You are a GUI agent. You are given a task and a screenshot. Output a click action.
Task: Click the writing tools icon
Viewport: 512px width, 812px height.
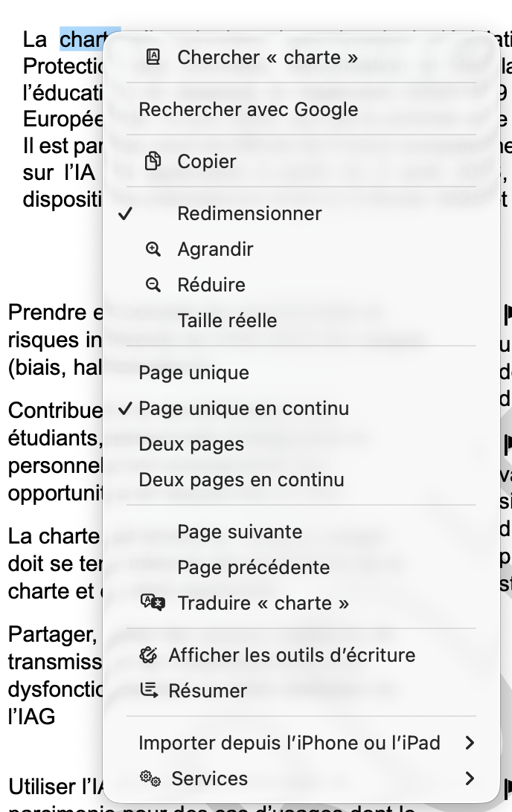click(150, 655)
